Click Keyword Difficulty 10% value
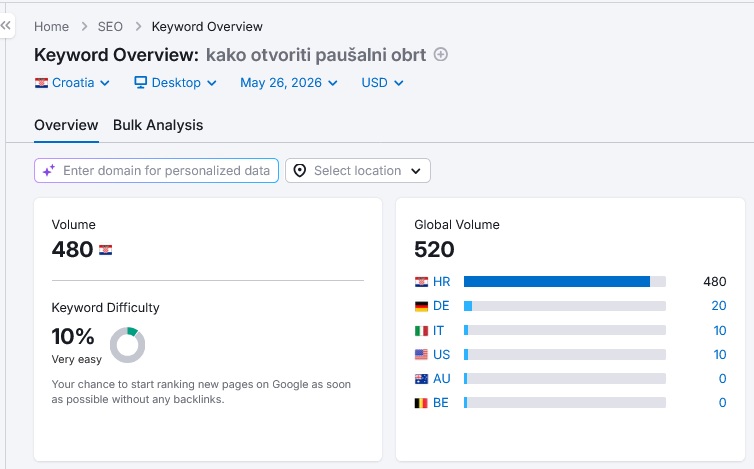Viewport: 754px width, 469px height. click(x=73, y=336)
